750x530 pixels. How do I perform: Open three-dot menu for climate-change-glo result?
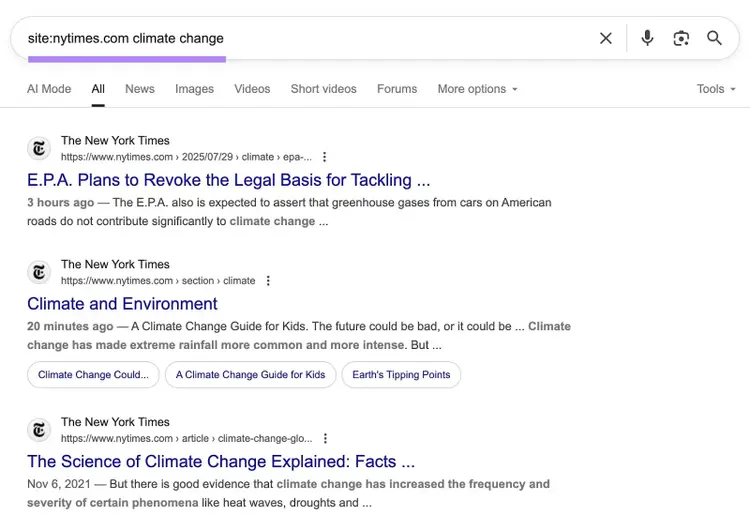click(325, 438)
